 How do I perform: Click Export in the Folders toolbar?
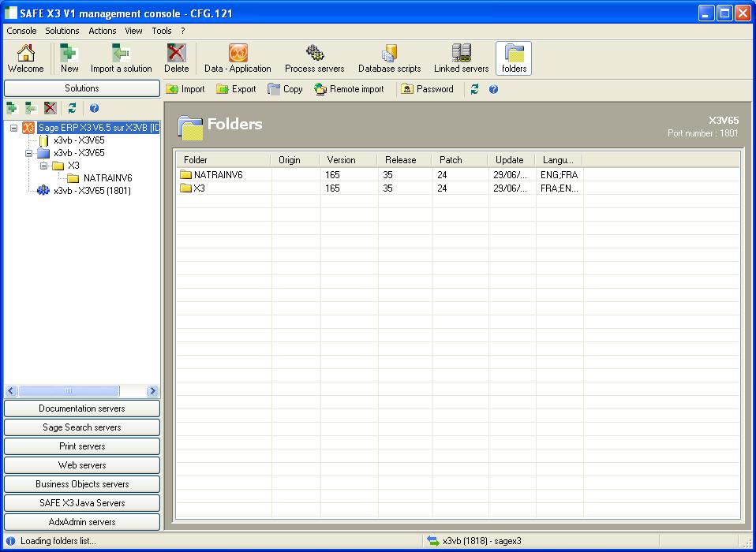236,89
